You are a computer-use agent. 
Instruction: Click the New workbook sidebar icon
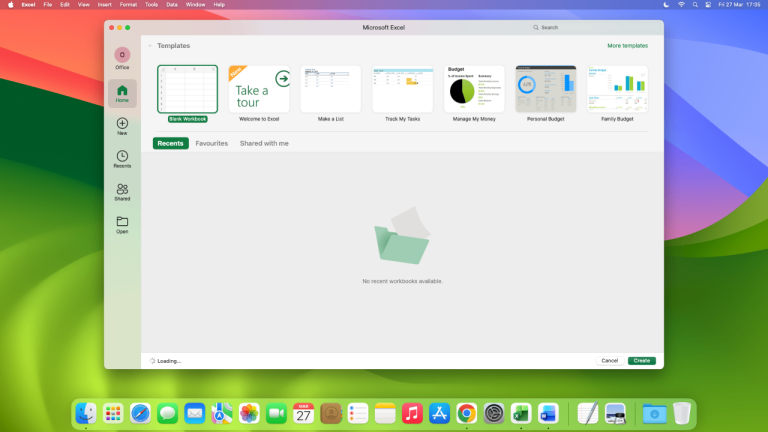pos(122,124)
